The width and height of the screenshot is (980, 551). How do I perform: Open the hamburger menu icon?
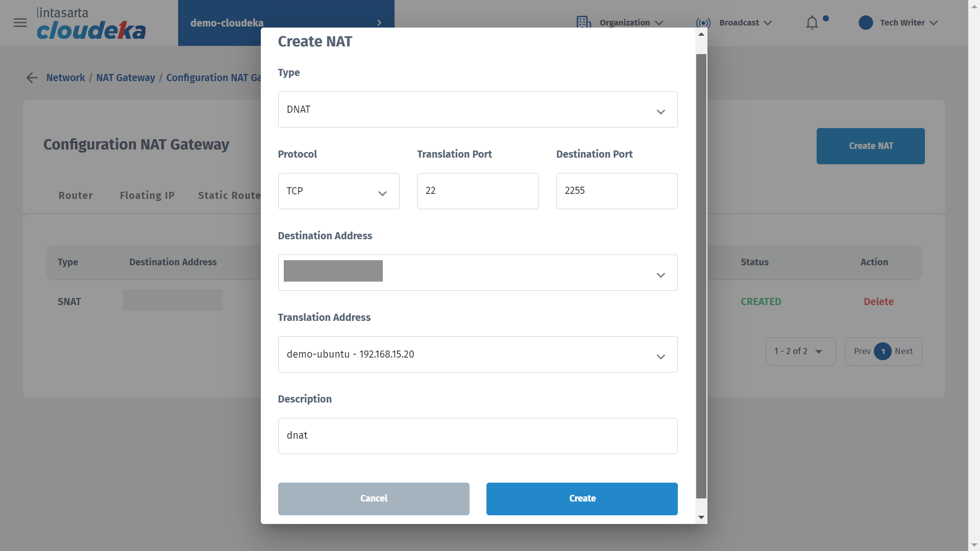[x=20, y=22]
